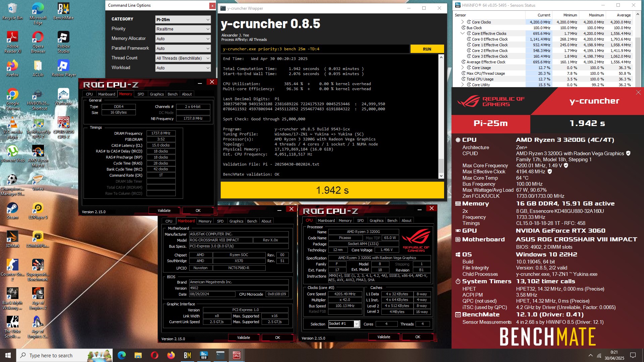The width and height of the screenshot is (644, 362).
Task: Open Steam desktop shortcut
Action: pyautogui.click(x=12, y=211)
